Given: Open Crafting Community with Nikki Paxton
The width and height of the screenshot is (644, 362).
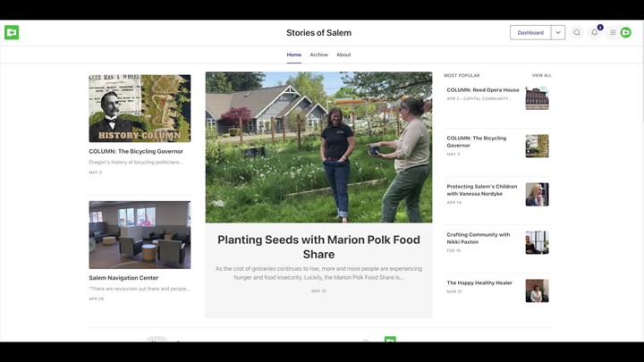Looking at the screenshot, I should (478, 238).
